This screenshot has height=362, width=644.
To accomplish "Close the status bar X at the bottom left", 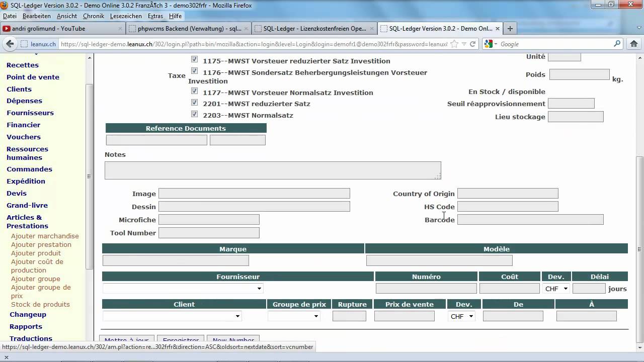I will coord(6,357).
